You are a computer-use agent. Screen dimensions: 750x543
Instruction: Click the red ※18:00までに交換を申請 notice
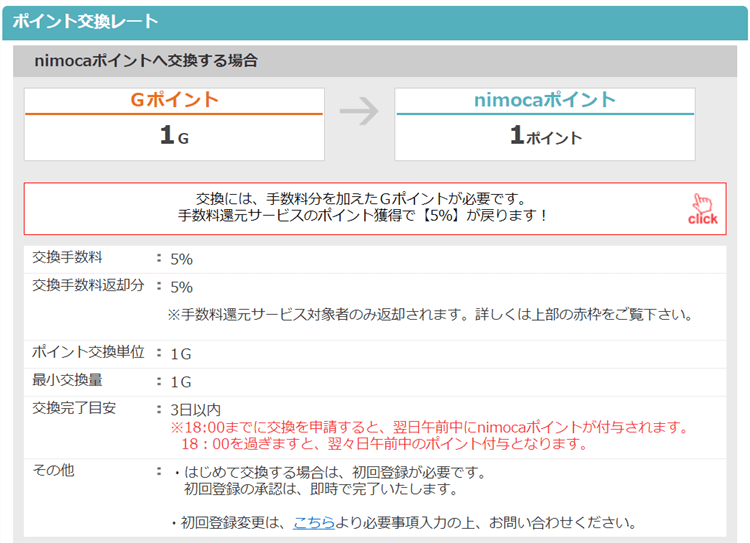pos(430,427)
